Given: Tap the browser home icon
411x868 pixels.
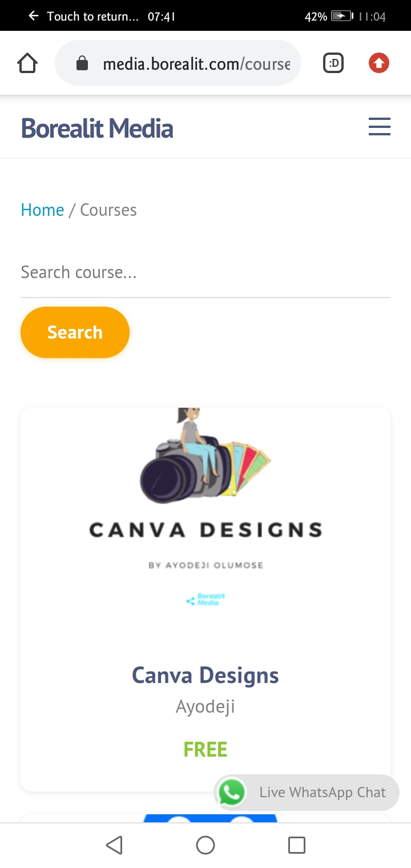Looking at the screenshot, I should tap(27, 63).
